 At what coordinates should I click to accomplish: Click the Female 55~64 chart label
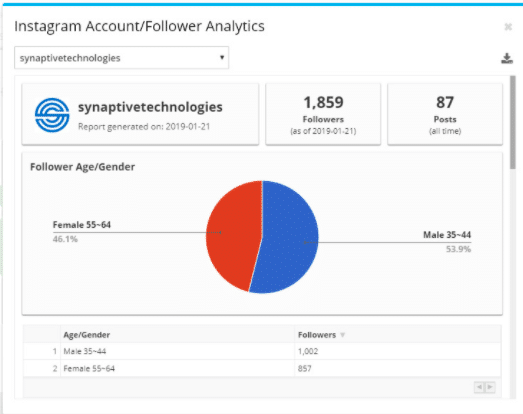[82, 225]
